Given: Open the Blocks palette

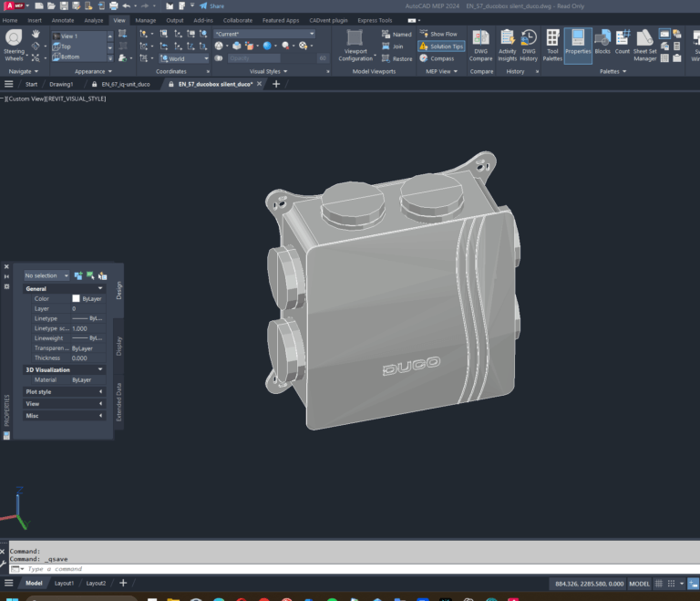Looking at the screenshot, I should [602, 43].
